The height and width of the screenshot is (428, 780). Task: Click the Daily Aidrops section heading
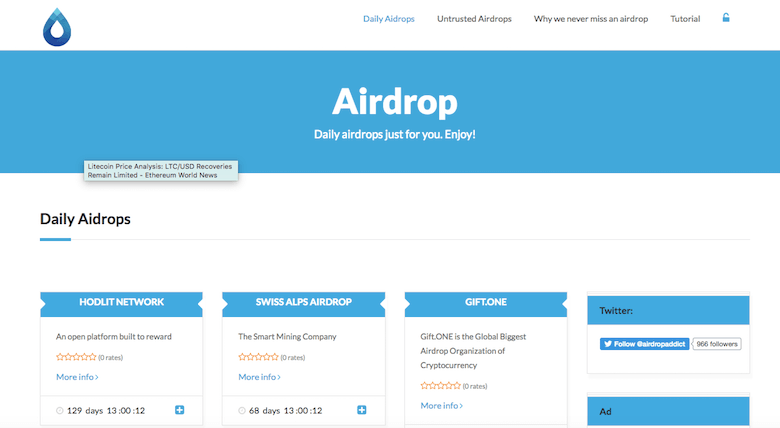pos(85,219)
